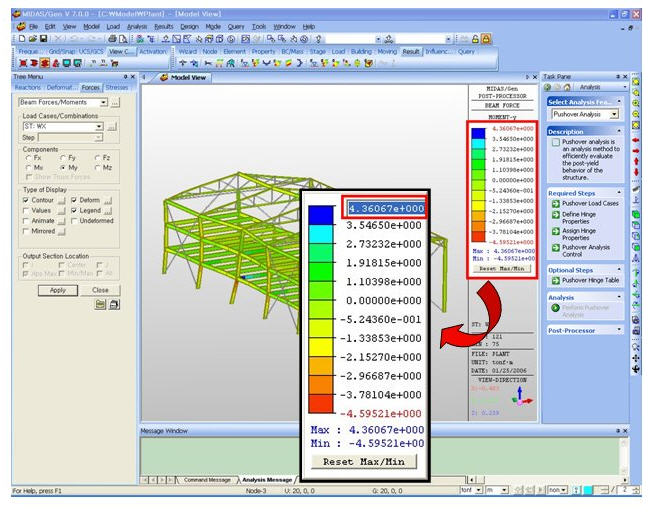Click the Open file folder icon
The image size is (654, 512).
pyautogui.click(x=32, y=39)
